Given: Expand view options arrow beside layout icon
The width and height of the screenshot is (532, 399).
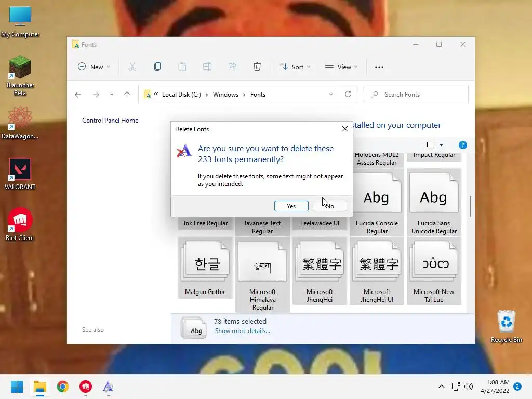Looking at the screenshot, I should pos(441,145).
